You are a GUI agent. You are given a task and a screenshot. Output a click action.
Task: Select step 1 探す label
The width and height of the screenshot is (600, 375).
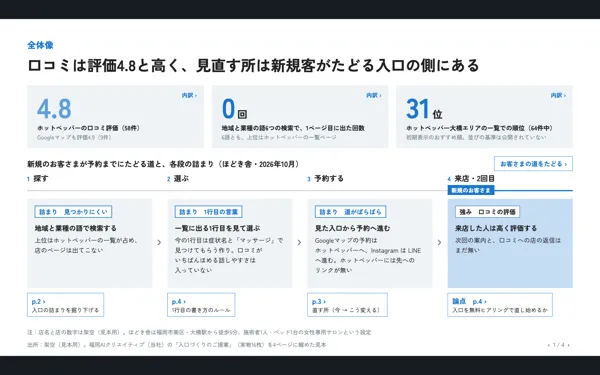38,179
